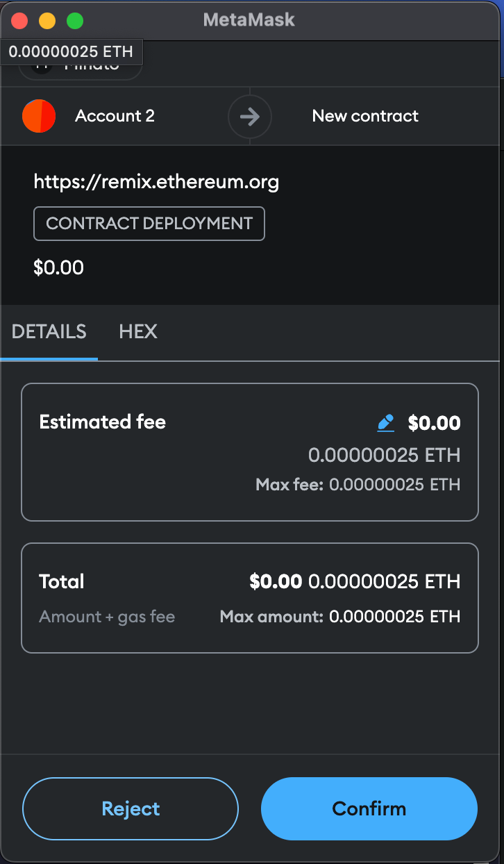The width and height of the screenshot is (504, 864).
Task: Click the Estimated fee label
Action: click(103, 422)
